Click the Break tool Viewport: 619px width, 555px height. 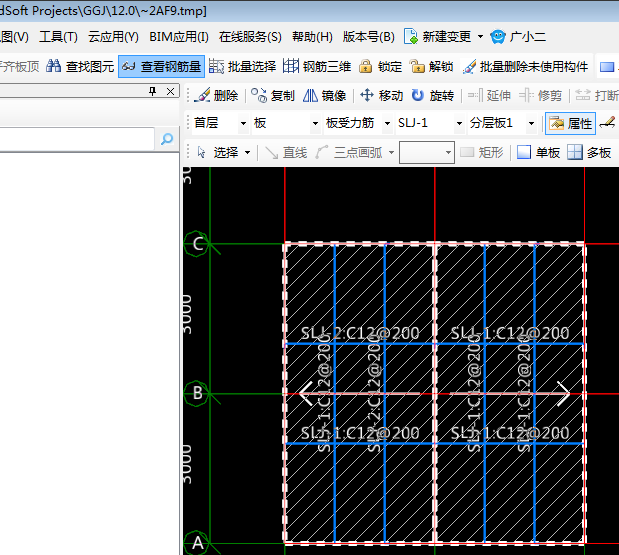point(596,96)
